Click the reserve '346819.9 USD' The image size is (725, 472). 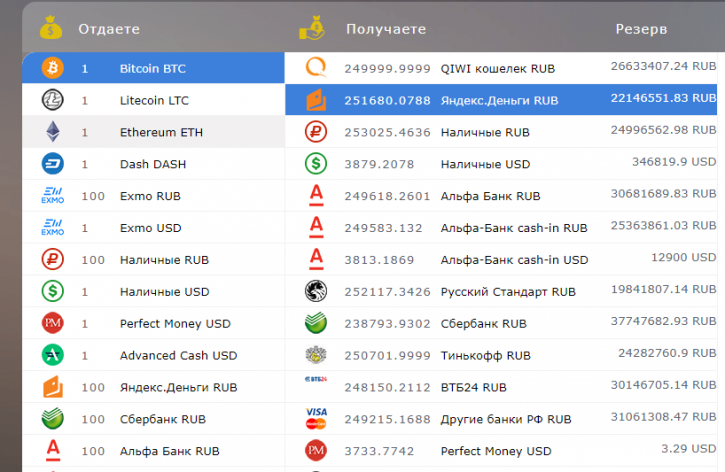674,162
